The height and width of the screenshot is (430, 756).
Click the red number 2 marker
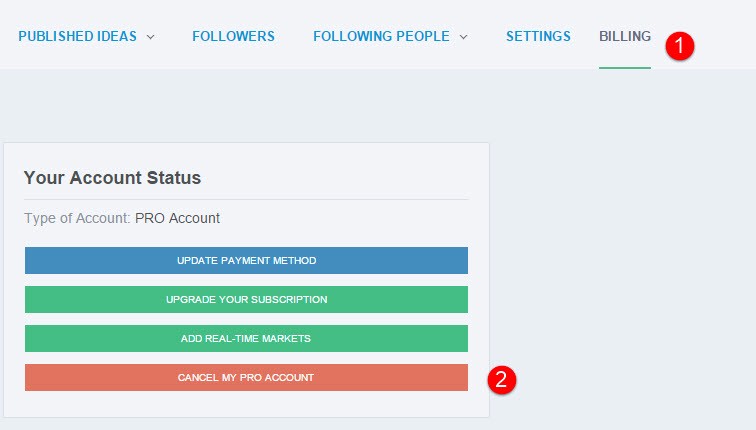(x=501, y=379)
